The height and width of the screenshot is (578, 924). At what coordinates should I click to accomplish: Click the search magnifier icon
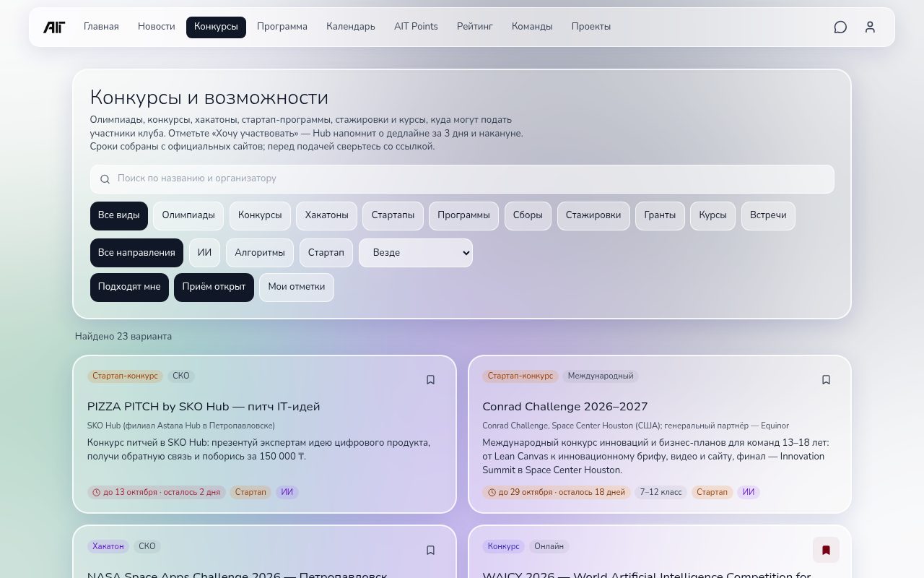(105, 179)
